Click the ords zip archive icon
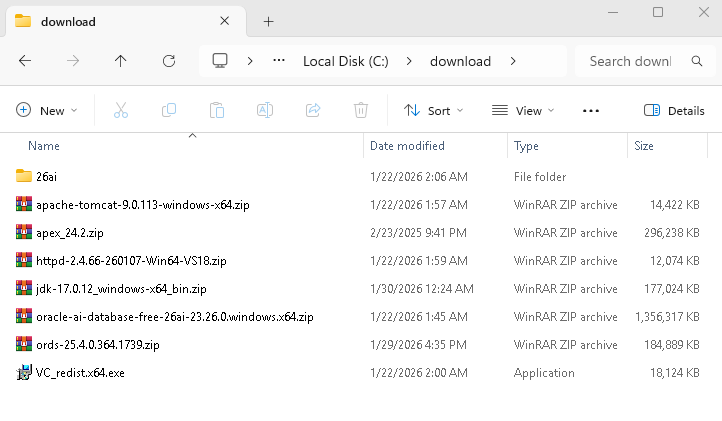 pyautogui.click(x=23, y=344)
